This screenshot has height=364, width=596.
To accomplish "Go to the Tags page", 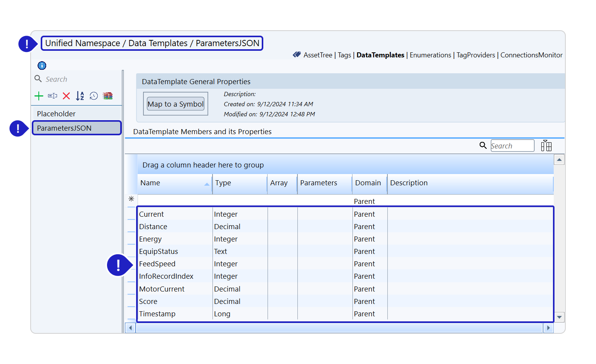I will tap(344, 55).
